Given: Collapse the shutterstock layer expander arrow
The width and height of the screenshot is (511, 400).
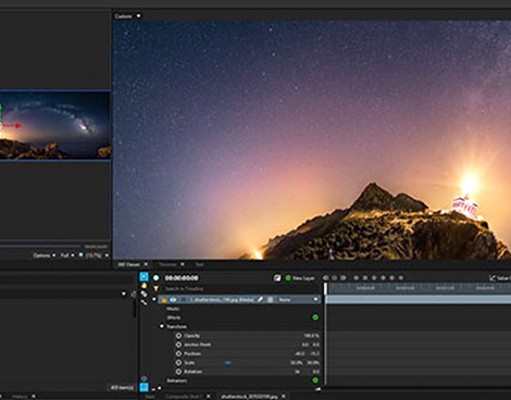Looking at the screenshot, I should (x=154, y=299).
